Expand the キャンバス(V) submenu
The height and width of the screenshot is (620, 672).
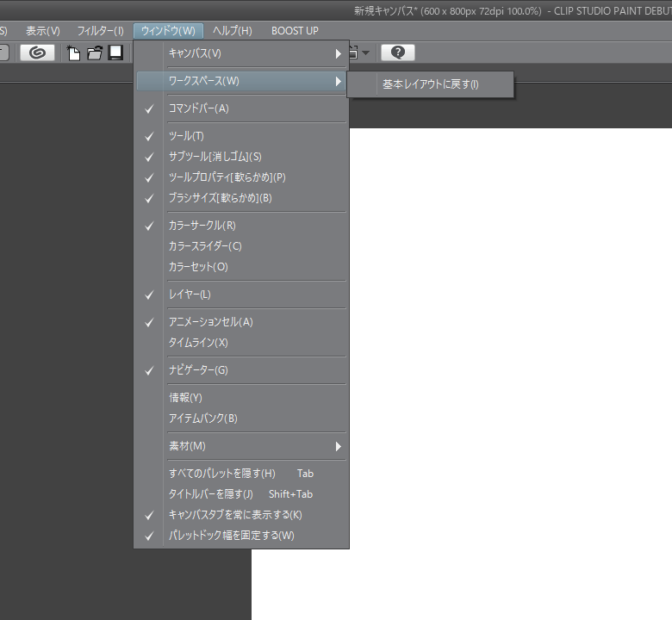pyautogui.click(x=241, y=53)
